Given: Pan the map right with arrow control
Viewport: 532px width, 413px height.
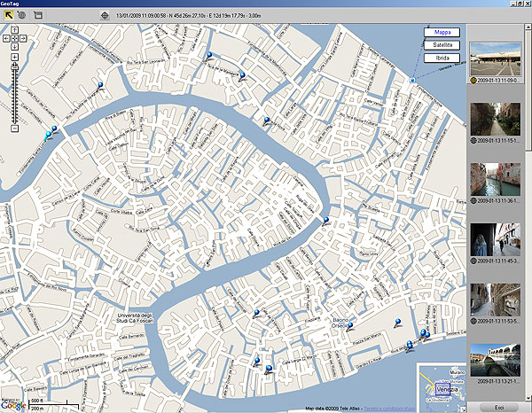Looking at the screenshot, I should [23, 39].
